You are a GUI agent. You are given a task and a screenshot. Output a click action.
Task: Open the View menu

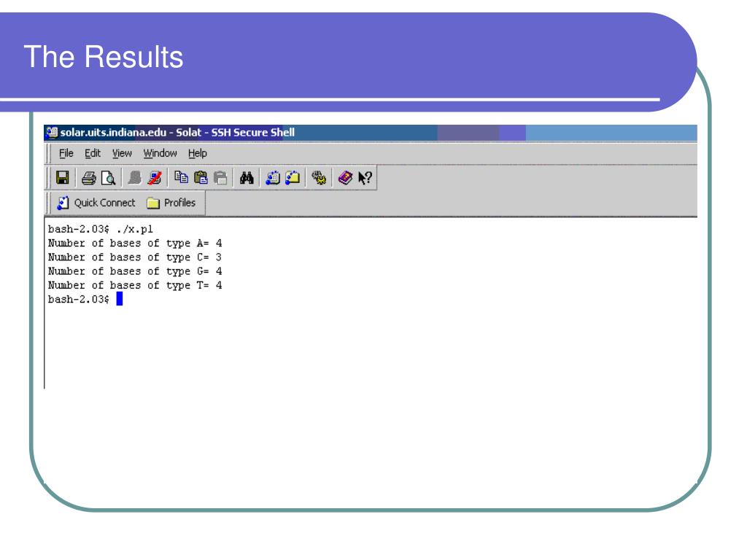pyautogui.click(x=122, y=153)
